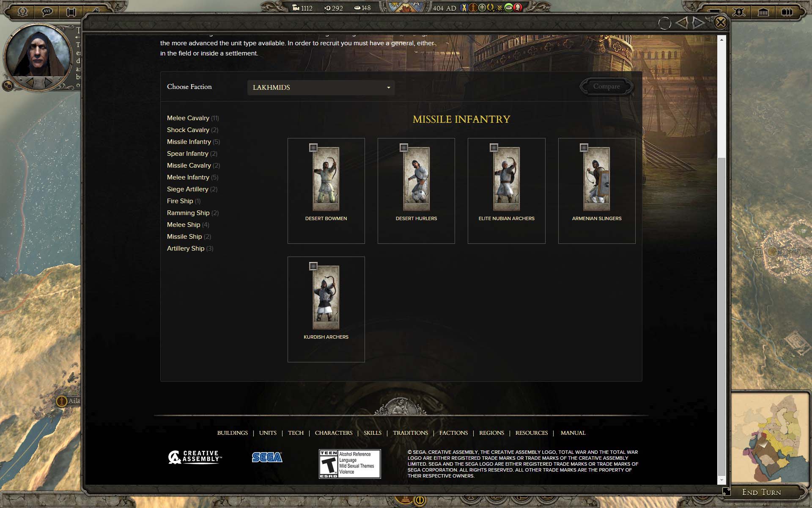Select Shock Cavalry category
812x508 pixels.
192,130
